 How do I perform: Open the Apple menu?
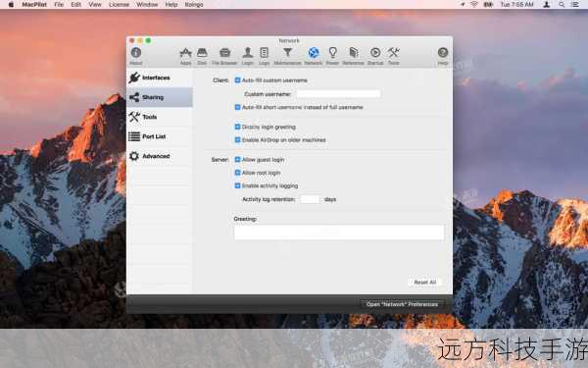[11, 5]
